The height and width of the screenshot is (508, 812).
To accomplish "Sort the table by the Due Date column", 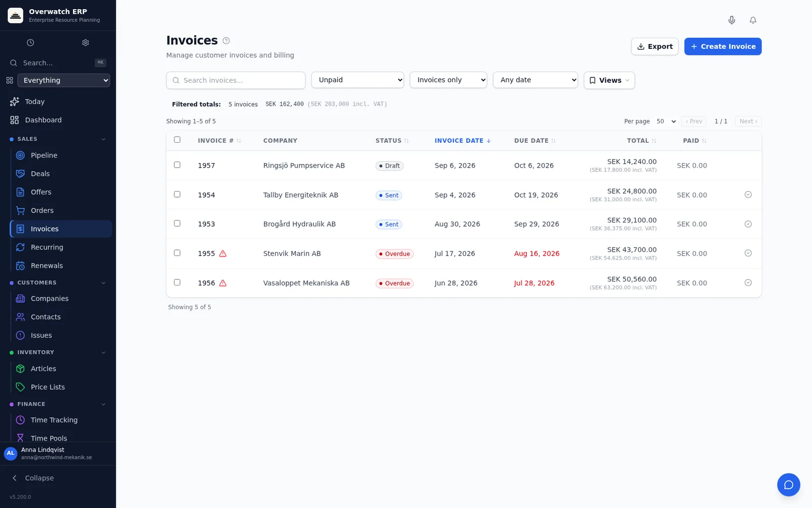I will click(535, 141).
